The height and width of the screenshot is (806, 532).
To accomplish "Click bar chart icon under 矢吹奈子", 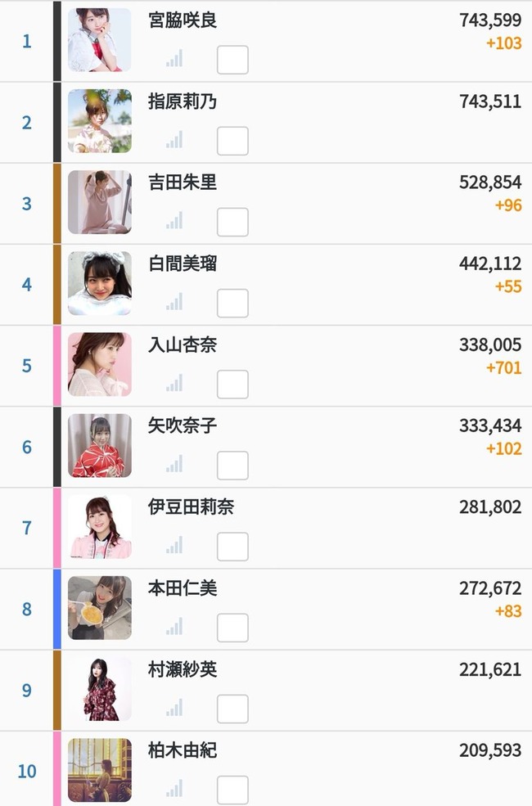I will pyautogui.click(x=174, y=464).
